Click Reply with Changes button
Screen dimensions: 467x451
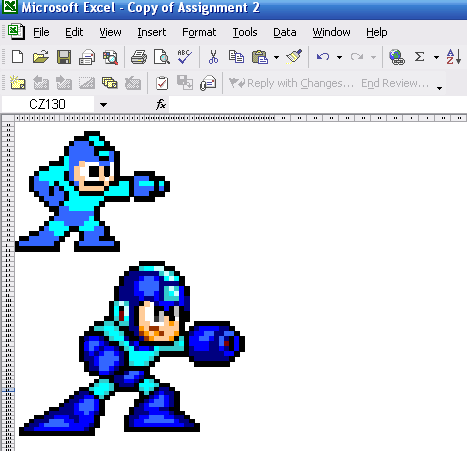pyautogui.click(x=291, y=83)
